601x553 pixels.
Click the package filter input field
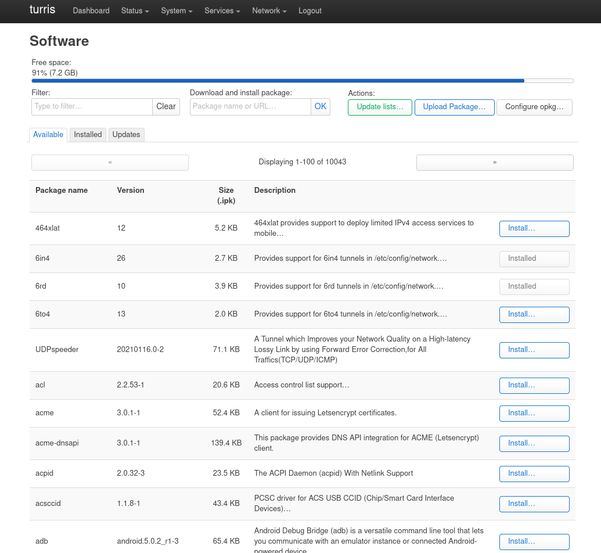point(91,106)
